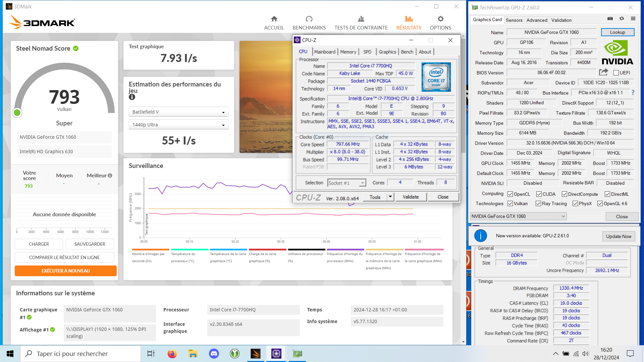This screenshot has height=362, width=644.
Task: Open the Benchmarks gauge icon in 3DMark
Action: click(x=309, y=19)
